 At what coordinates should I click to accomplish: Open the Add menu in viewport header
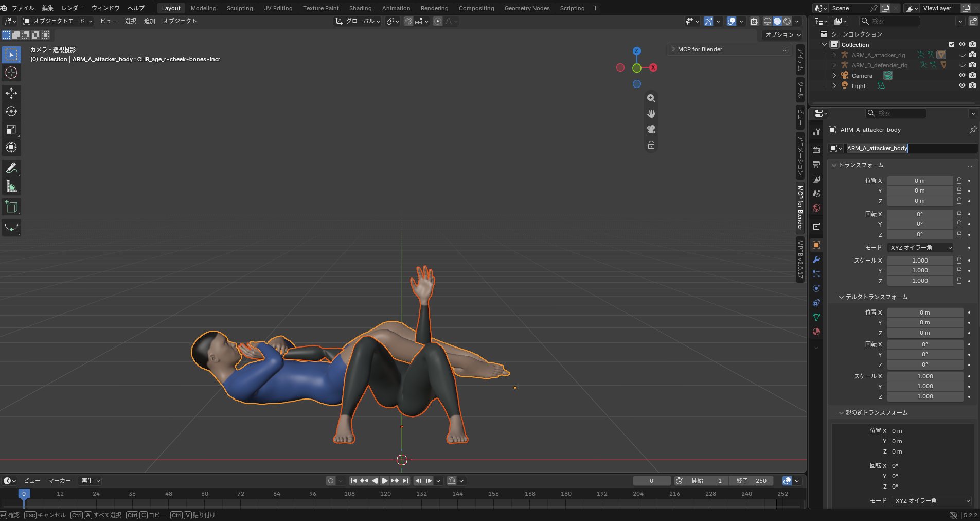pos(150,21)
